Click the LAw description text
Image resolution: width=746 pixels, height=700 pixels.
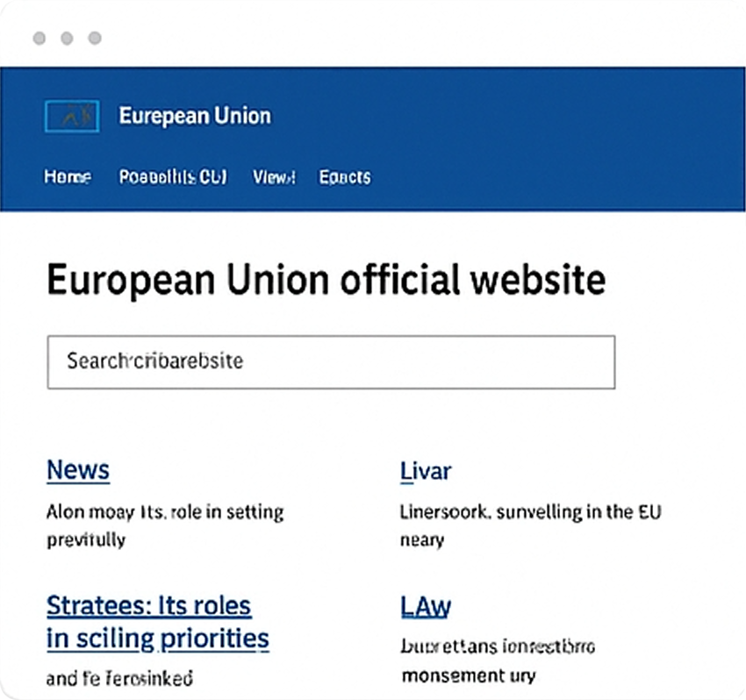[499, 660]
